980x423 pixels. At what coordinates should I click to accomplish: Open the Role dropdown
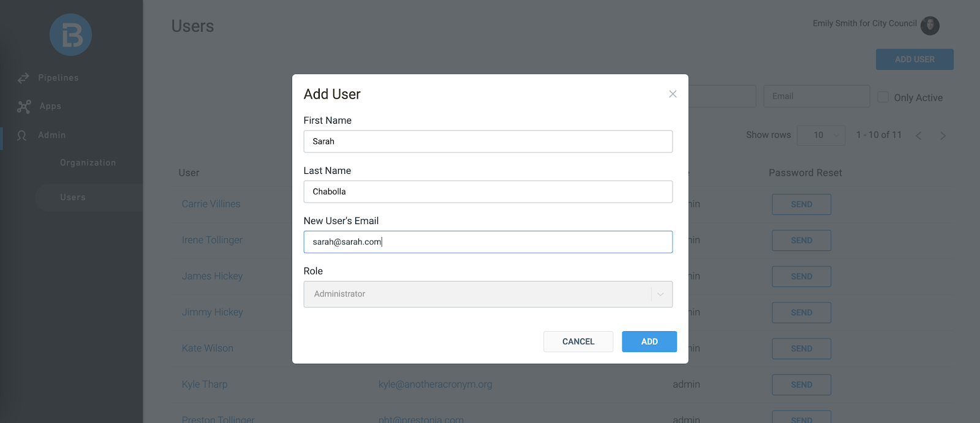(x=488, y=294)
